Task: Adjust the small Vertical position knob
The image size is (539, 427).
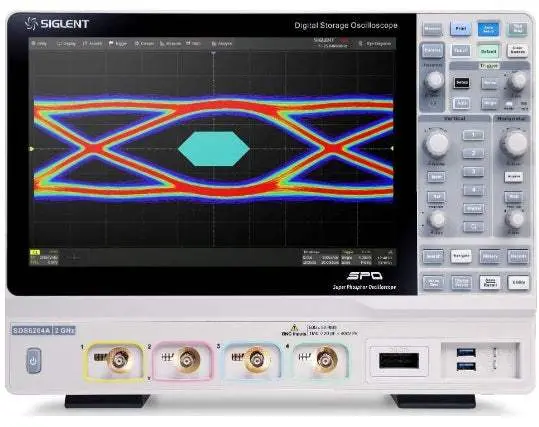Action: (x=437, y=220)
